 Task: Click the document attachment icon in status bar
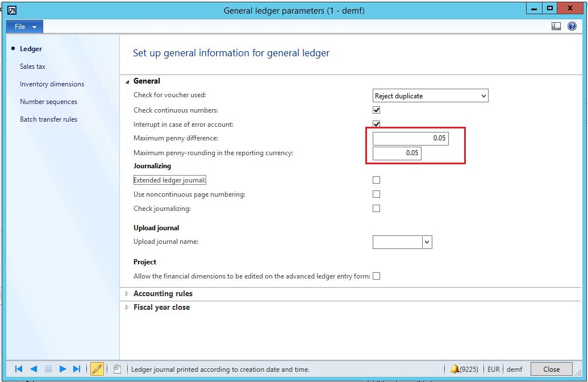point(116,369)
